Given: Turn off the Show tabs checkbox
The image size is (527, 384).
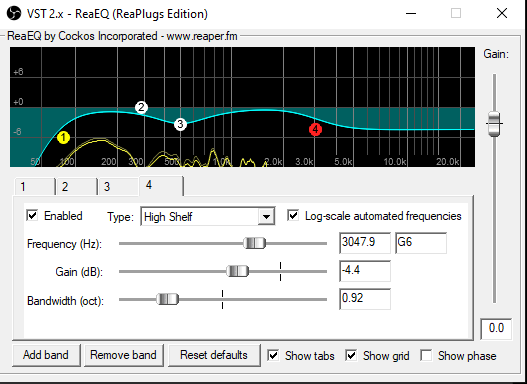Looking at the screenshot, I should tap(273, 355).
